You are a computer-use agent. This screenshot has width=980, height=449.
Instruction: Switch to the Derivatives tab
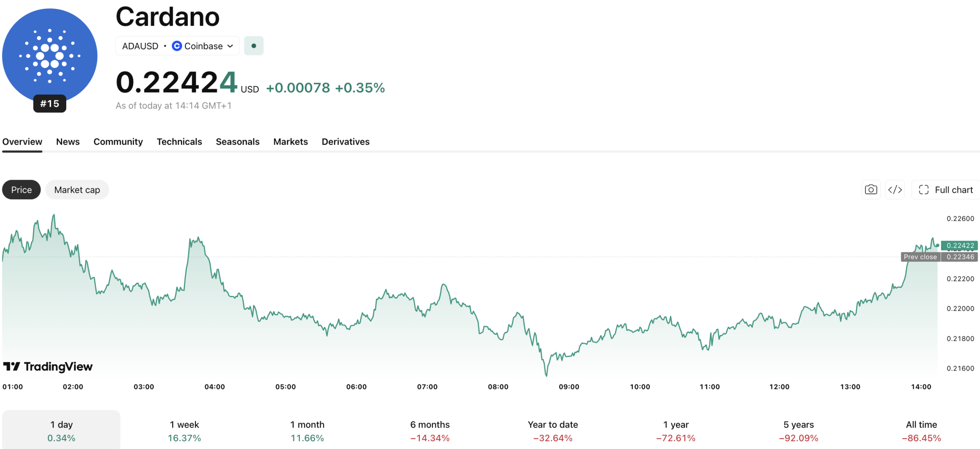point(346,142)
